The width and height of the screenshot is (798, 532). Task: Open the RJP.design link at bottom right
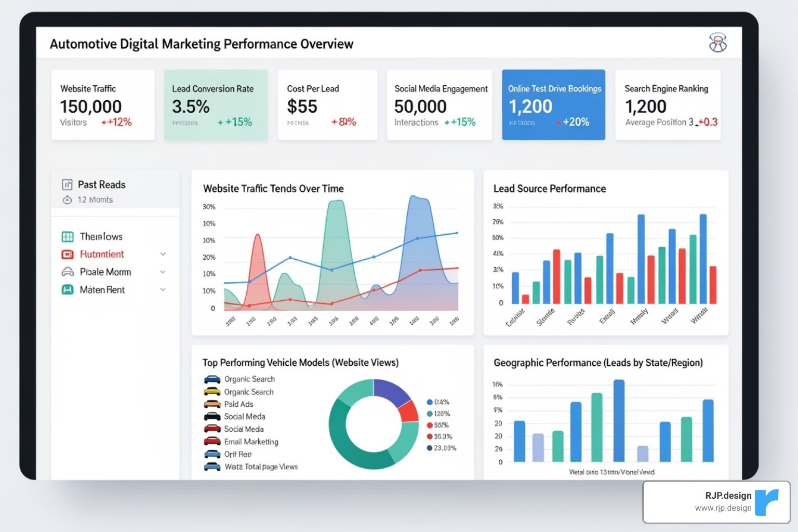click(x=715, y=501)
